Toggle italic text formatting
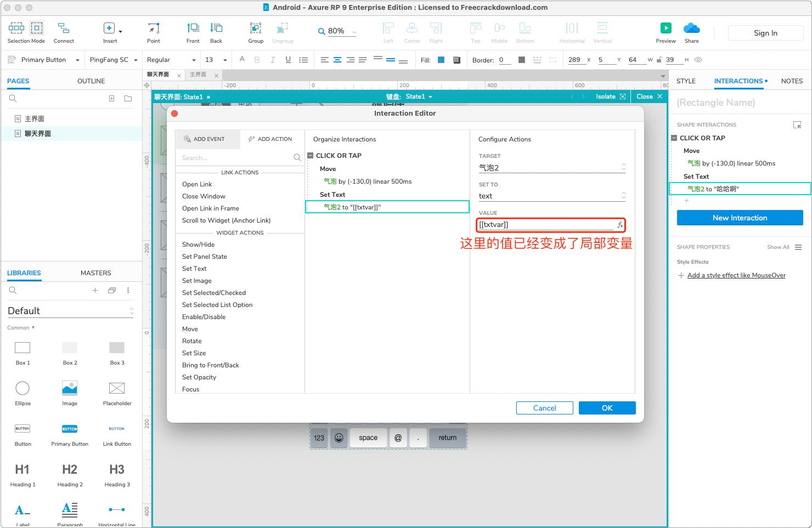Image resolution: width=812 pixels, height=528 pixels. (x=273, y=60)
